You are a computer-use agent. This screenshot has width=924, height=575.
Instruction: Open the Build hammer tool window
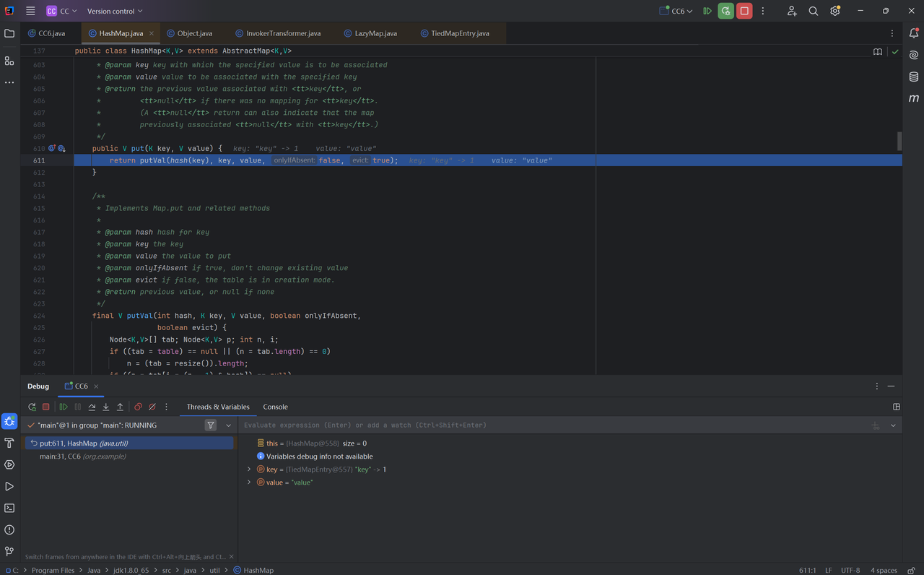click(9, 443)
